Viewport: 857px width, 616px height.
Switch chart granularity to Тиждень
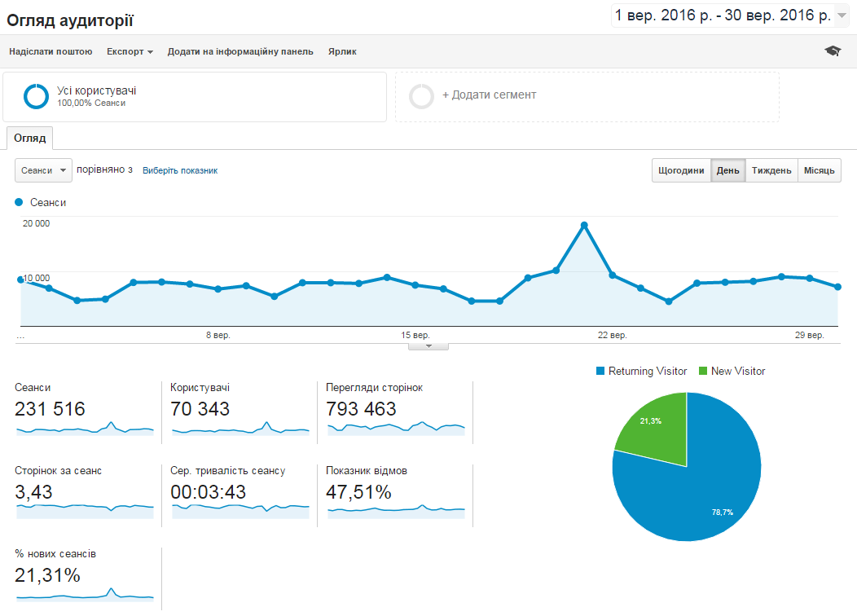coord(771,170)
